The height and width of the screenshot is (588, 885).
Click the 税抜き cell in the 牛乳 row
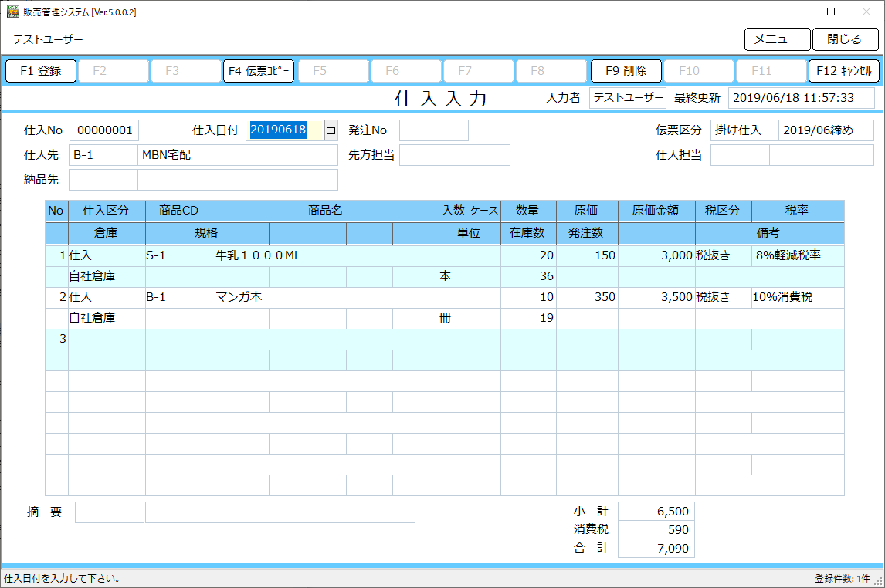(x=724, y=256)
